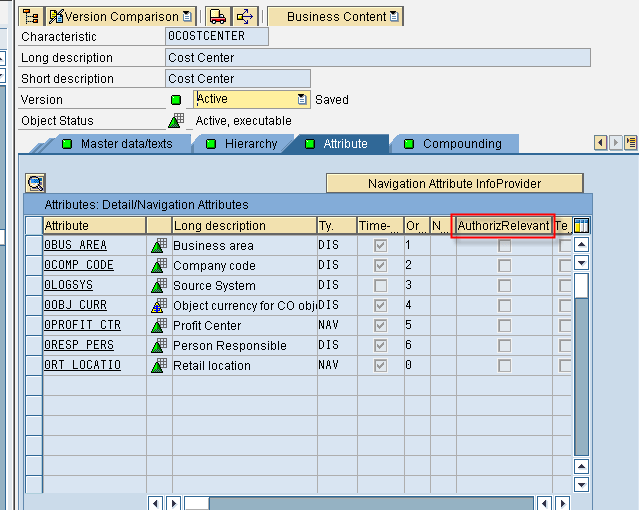
Task: Click bottom scroll down arrow
Action: 582,484
